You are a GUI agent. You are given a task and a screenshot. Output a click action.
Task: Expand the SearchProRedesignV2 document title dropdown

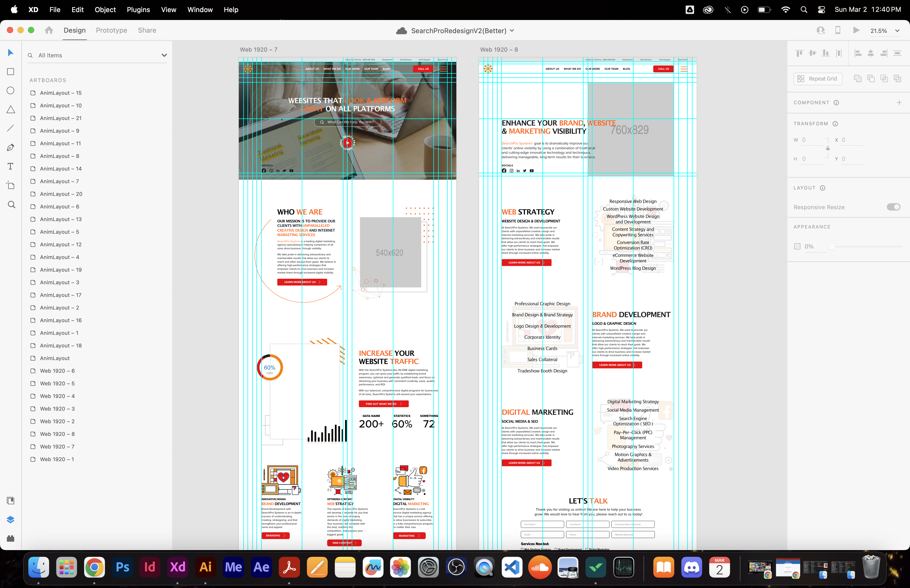click(x=512, y=31)
